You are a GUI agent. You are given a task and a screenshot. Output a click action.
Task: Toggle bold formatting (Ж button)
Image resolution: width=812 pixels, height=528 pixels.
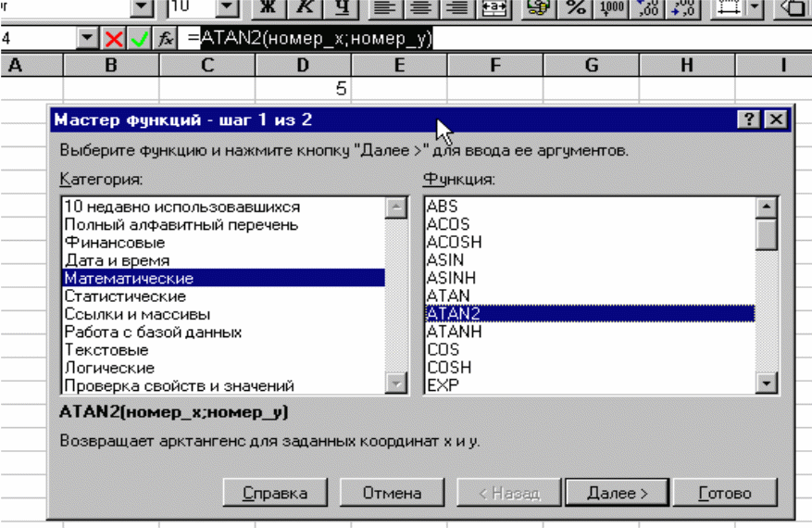pos(269,9)
